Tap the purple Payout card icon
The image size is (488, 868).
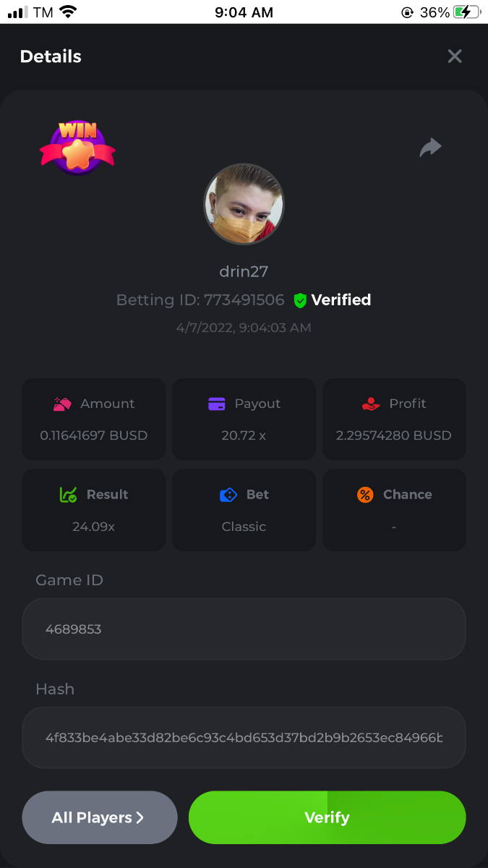coord(217,404)
